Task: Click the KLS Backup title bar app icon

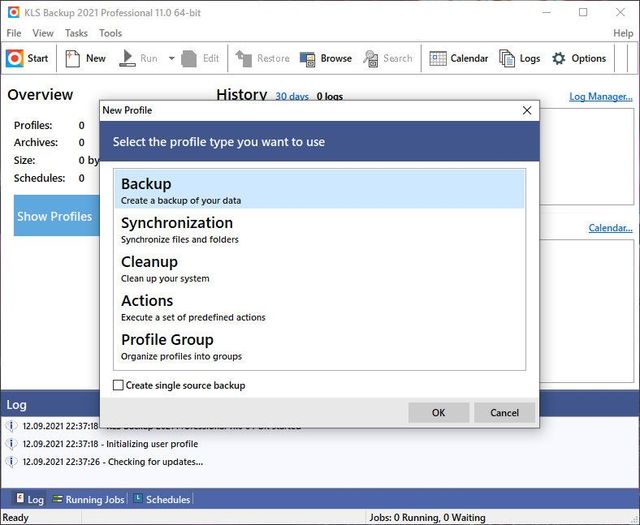Action: [x=13, y=12]
